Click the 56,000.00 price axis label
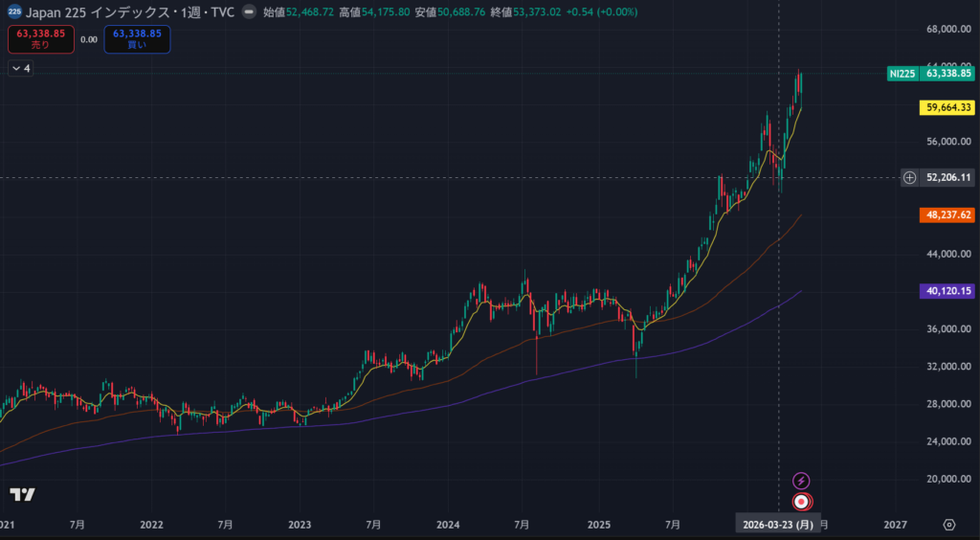 coord(948,142)
